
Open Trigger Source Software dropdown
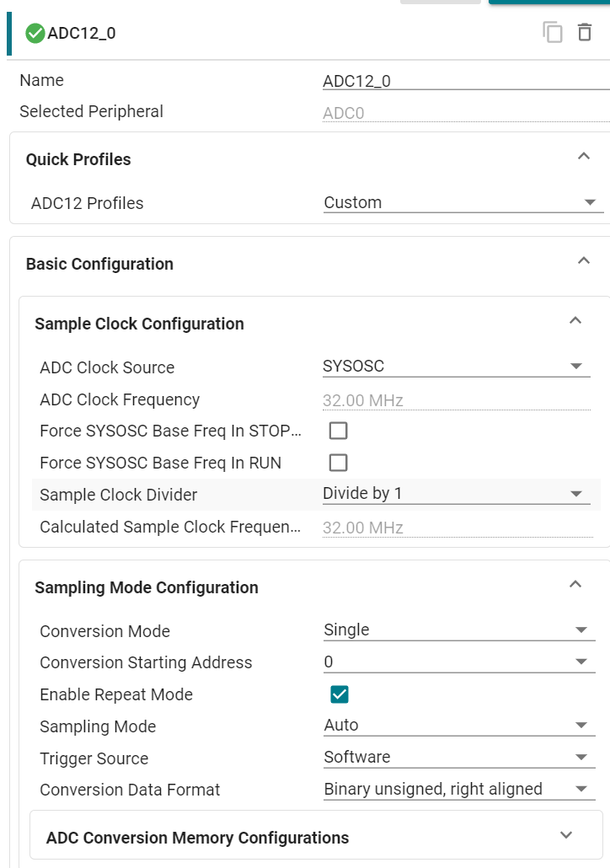459,758
